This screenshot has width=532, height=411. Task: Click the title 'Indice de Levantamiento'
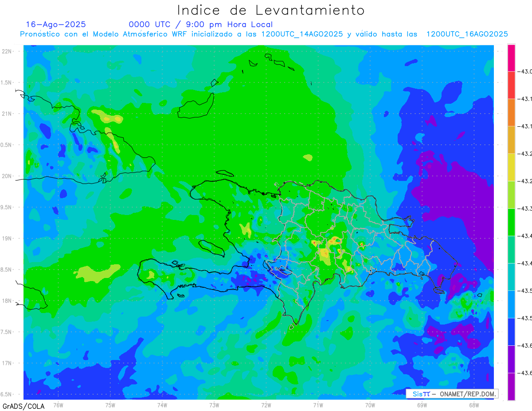coord(271,10)
